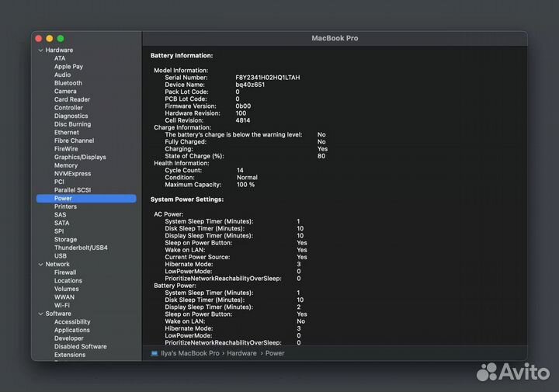Click the device name bq40z651
Image resolution: width=559 pixels, height=392 pixels.
(x=250, y=85)
